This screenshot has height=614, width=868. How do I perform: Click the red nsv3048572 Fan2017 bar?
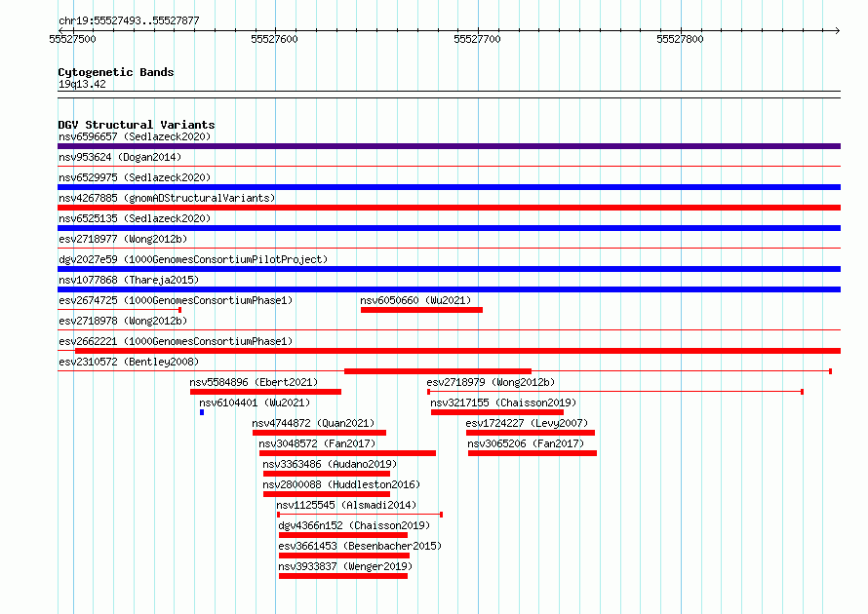click(347, 453)
